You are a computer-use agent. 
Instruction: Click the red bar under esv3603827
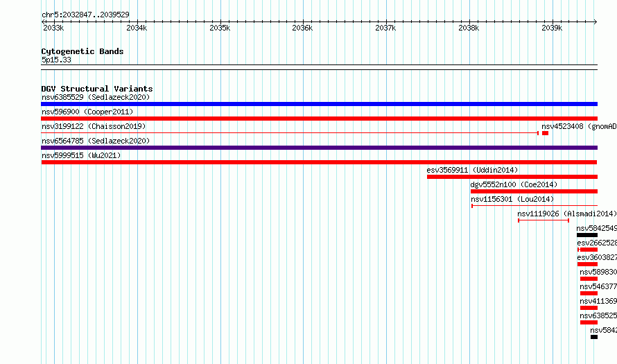tap(587, 264)
